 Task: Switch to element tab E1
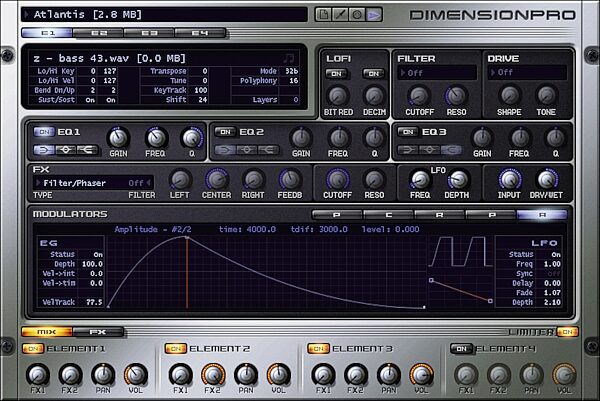pyautogui.click(x=47, y=33)
